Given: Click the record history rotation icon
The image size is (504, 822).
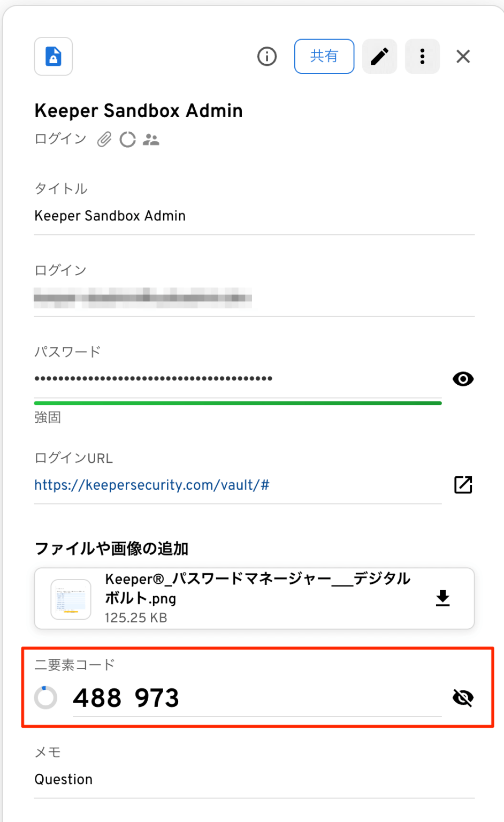Looking at the screenshot, I should coord(128,139).
